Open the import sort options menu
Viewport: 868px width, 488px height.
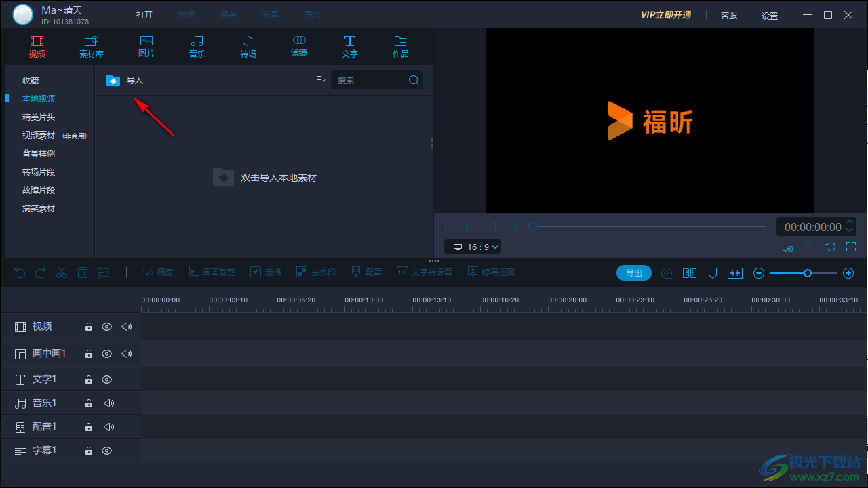pos(321,79)
